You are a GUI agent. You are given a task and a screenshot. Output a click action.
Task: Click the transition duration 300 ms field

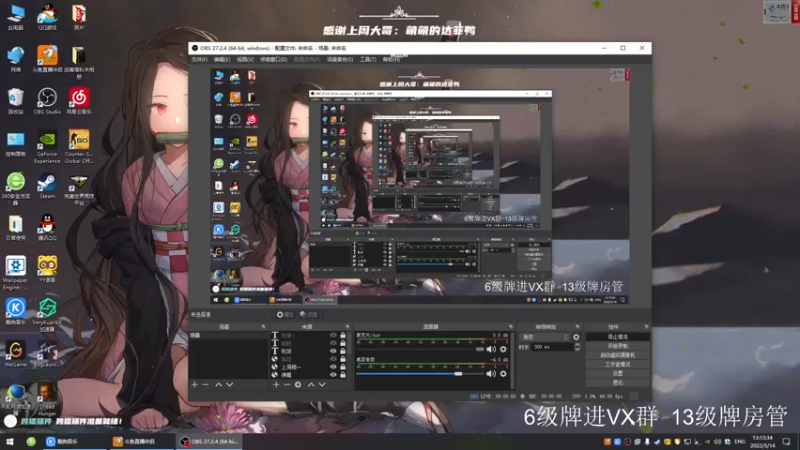551,347
